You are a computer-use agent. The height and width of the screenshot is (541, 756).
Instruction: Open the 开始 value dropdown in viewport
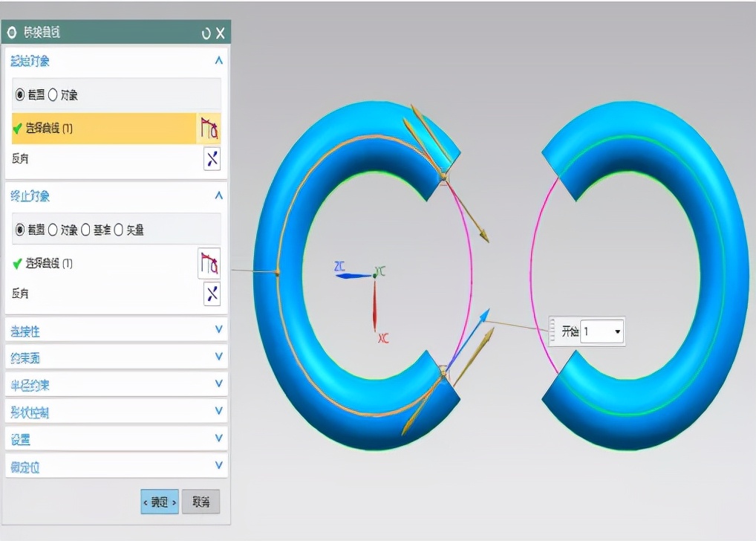click(x=617, y=331)
